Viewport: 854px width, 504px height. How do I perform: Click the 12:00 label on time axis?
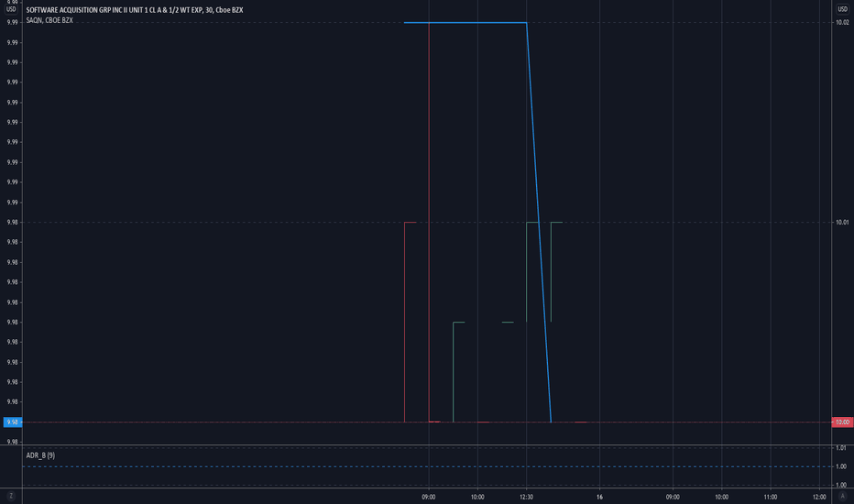pyautogui.click(x=819, y=497)
